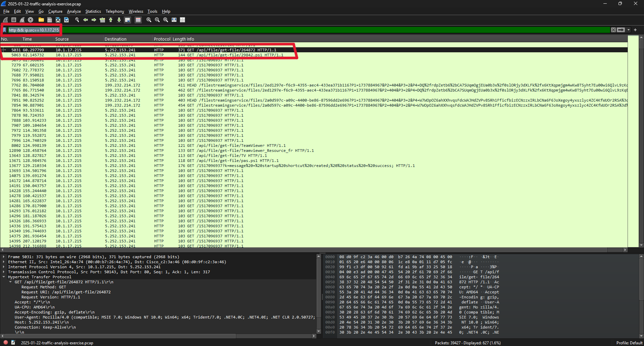
Task: Zoom in on the packet list text
Action: (x=149, y=20)
